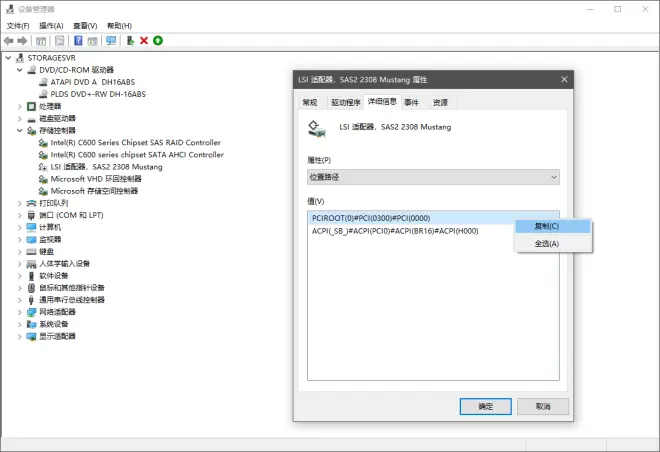Switch to the Resources tab in properties
This screenshot has height=452, width=660.
(440, 102)
